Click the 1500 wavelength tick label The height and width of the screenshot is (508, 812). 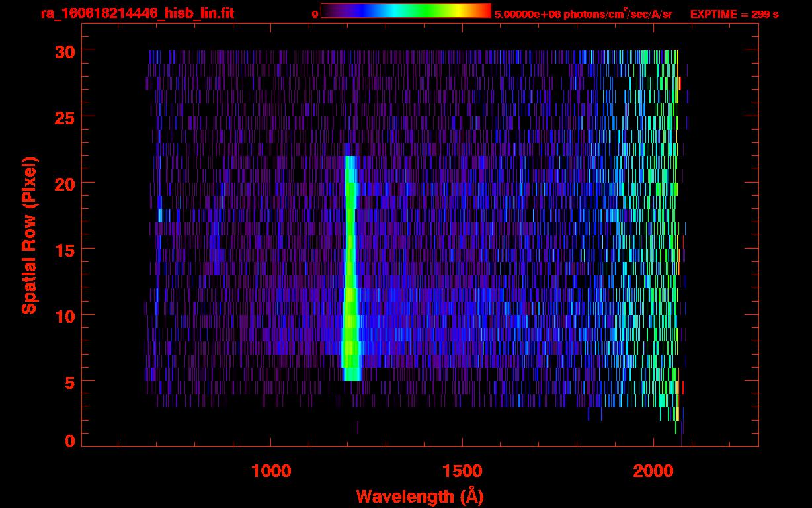(462, 470)
